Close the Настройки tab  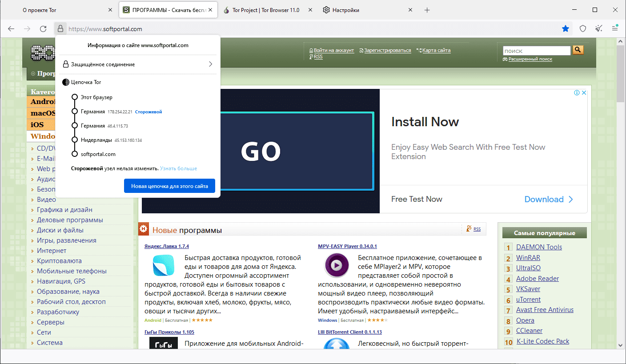(410, 10)
